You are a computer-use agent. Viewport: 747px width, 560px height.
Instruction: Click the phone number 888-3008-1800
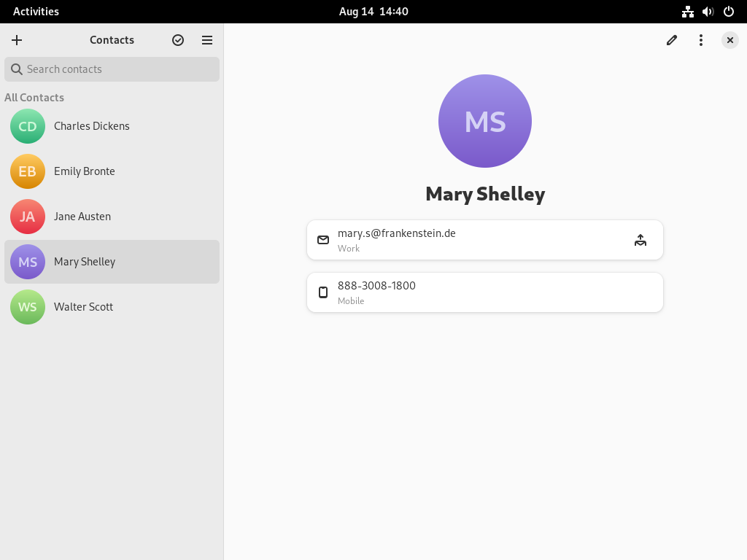point(376,286)
